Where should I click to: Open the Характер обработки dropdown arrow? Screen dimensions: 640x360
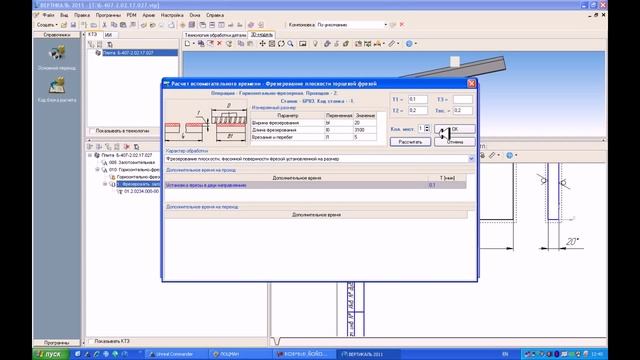click(471, 159)
